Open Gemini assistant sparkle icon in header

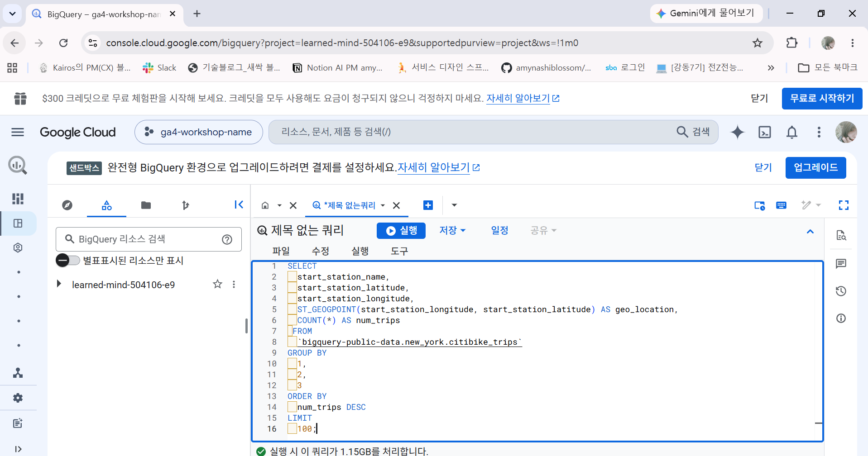tap(737, 132)
